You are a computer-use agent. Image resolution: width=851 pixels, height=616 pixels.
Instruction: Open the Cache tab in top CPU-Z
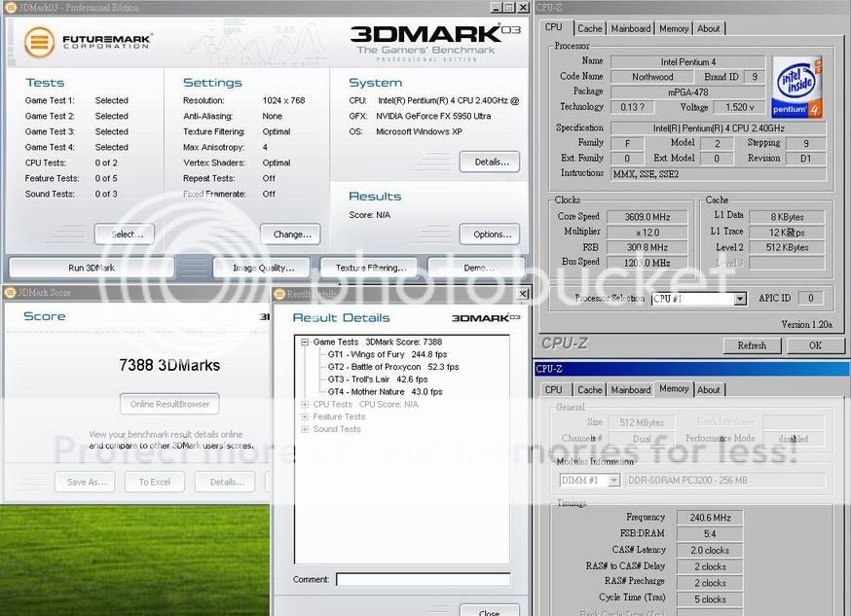pyautogui.click(x=590, y=28)
